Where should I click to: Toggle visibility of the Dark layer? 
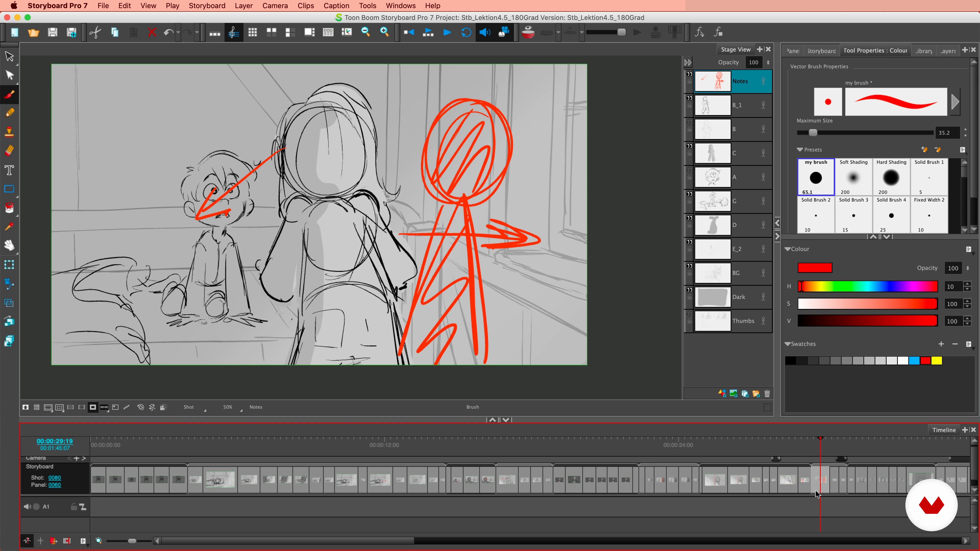[689, 289]
